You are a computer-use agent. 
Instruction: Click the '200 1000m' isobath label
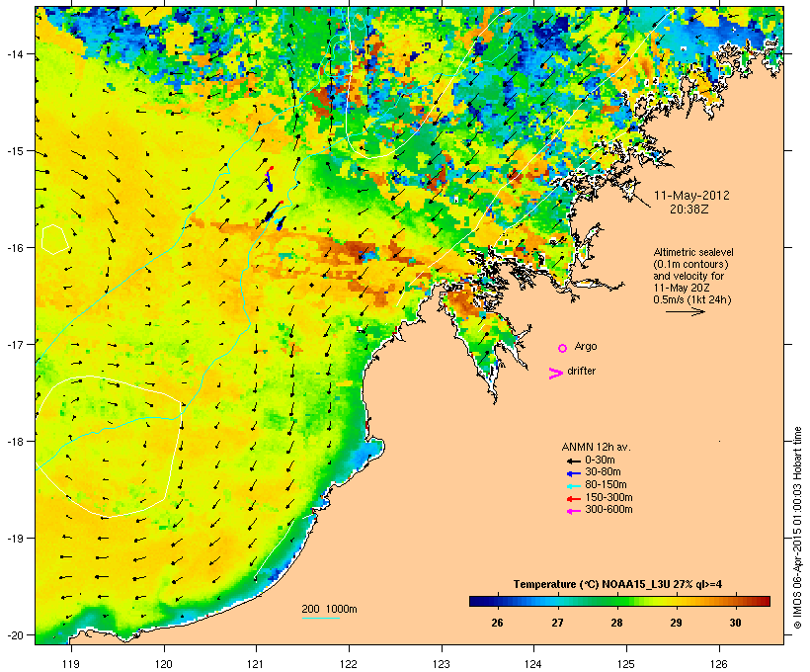coord(329,609)
